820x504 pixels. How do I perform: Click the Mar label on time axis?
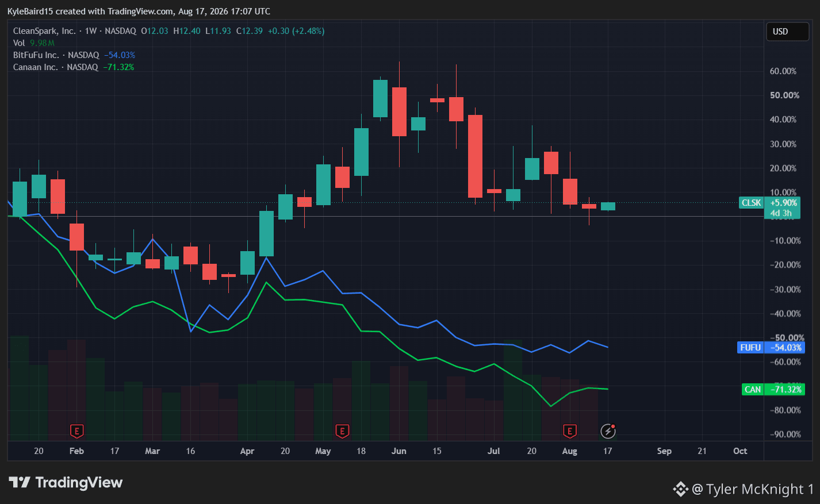pyautogui.click(x=152, y=451)
